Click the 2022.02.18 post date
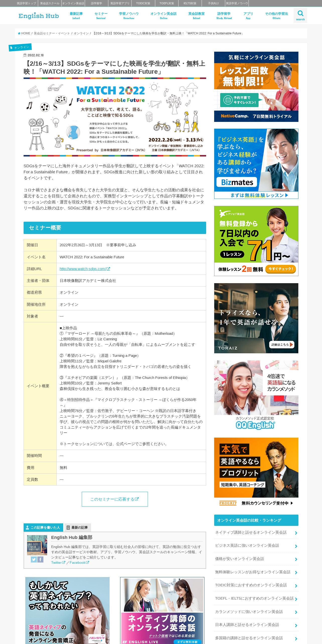The height and width of the screenshot is (644, 322). coord(34,55)
